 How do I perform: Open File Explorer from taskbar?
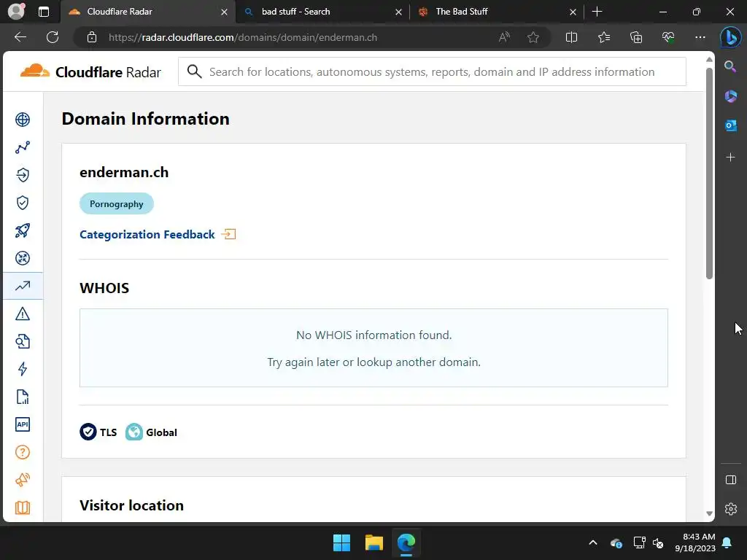374,542
